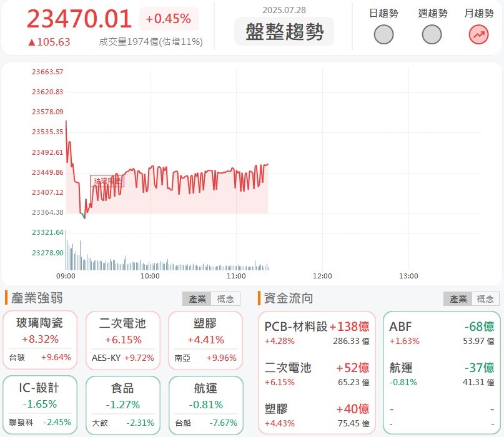The height and width of the screenshot is (437, 504).
Task: Click the weekly trend gray circle indicator
Action: [432, 35]
